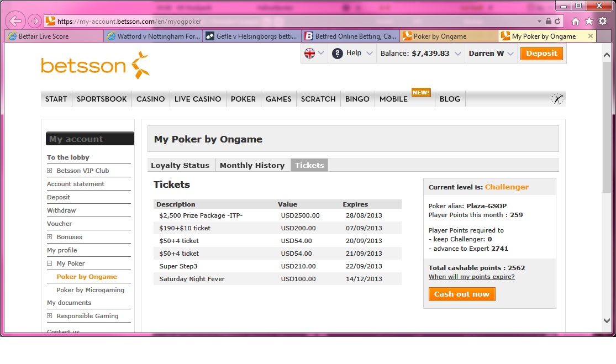The image size is (616, 364).
Task: Switch to Watford v Nottingham Forest tab
Action: (x=153, y=36)
